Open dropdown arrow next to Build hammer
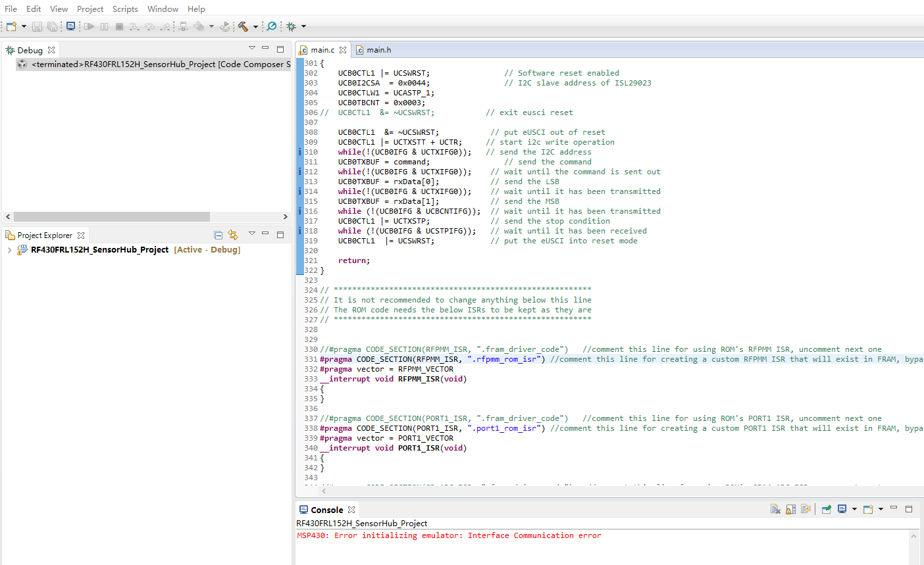Screen dimensions: 924x565 (x=255, y=27)
